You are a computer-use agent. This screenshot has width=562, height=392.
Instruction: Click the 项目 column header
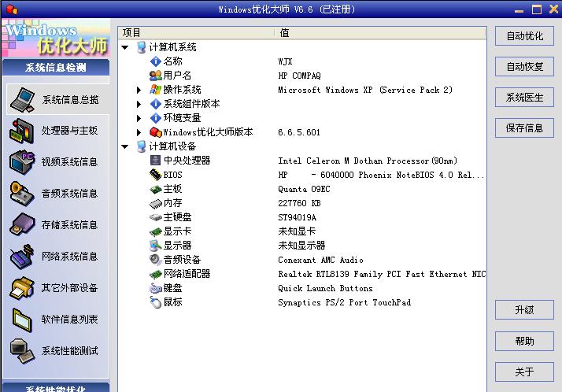pos(197,33)
